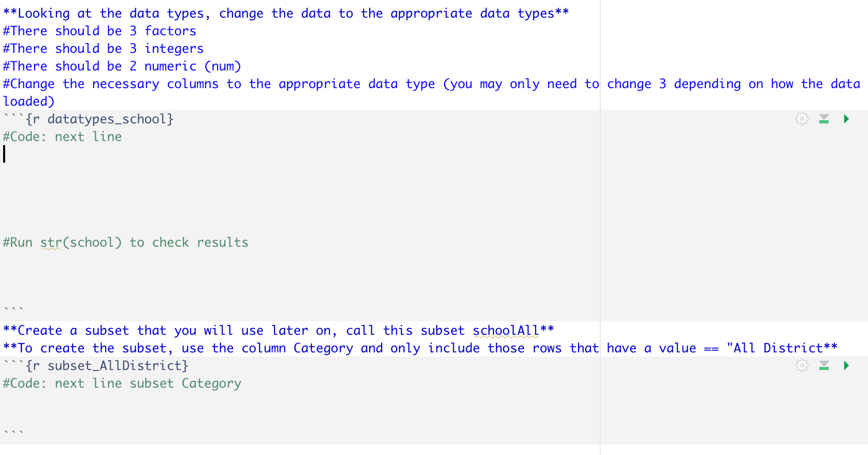The height and width of the screenshot is (455, 868).
Task: Click the str(school) comment line
Action: click(x=125, y=242)
